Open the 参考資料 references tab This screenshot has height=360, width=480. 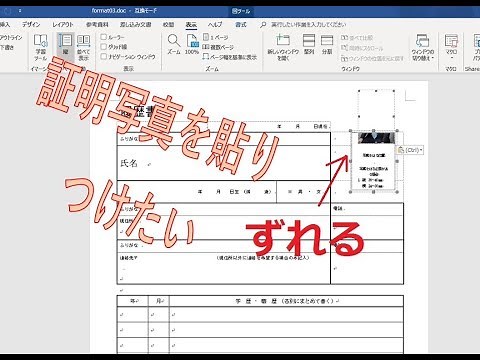coord(97,24)
